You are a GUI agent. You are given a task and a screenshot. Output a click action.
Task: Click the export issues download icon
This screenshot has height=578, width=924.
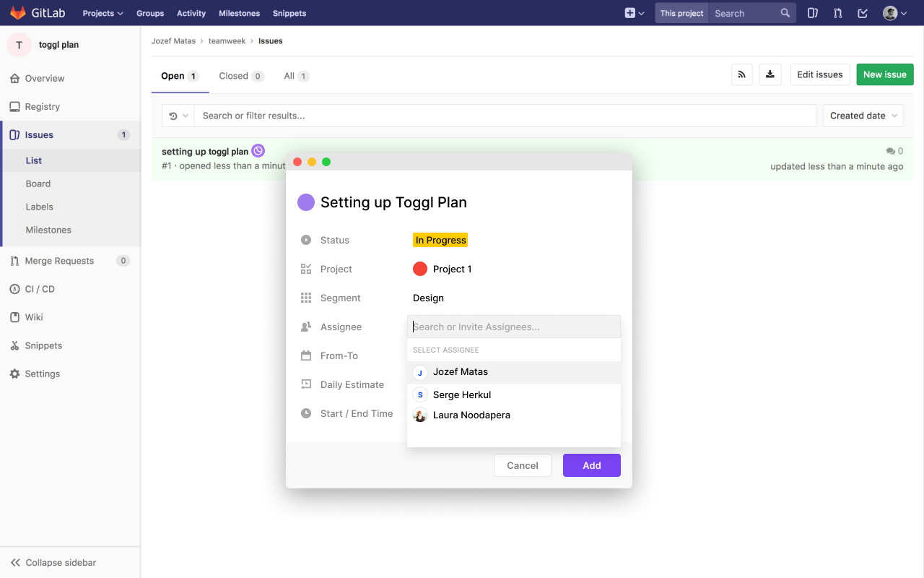(x=770, y=74)
